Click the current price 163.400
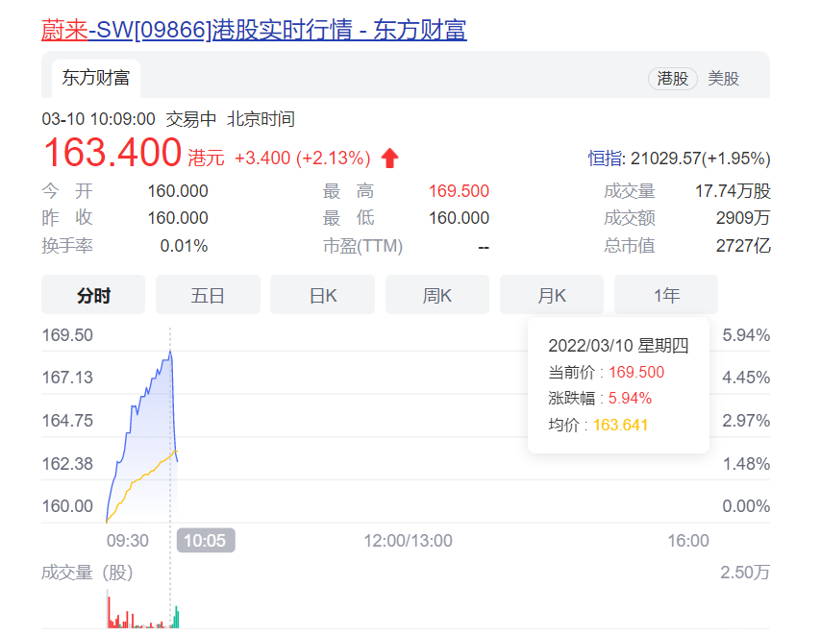The image size is (820, 635). pyautogui.click(x=112, y=153)
